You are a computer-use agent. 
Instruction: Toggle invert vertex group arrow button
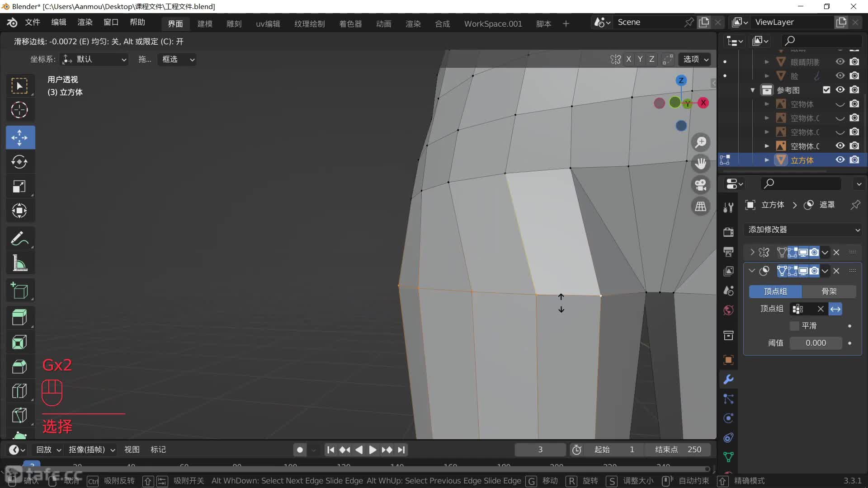835,309
